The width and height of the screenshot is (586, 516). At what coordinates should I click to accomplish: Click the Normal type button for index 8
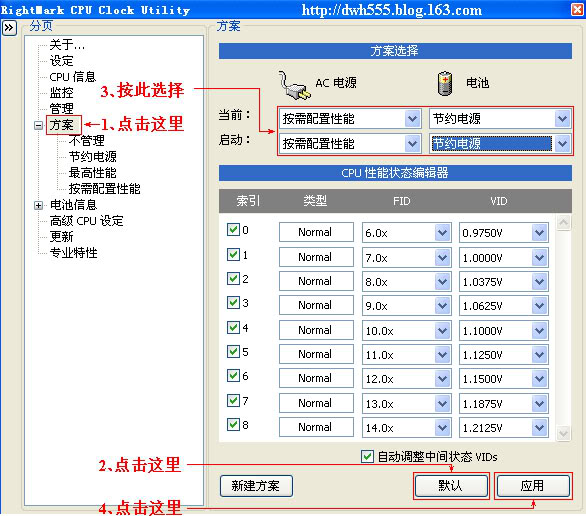coord(316,427)
